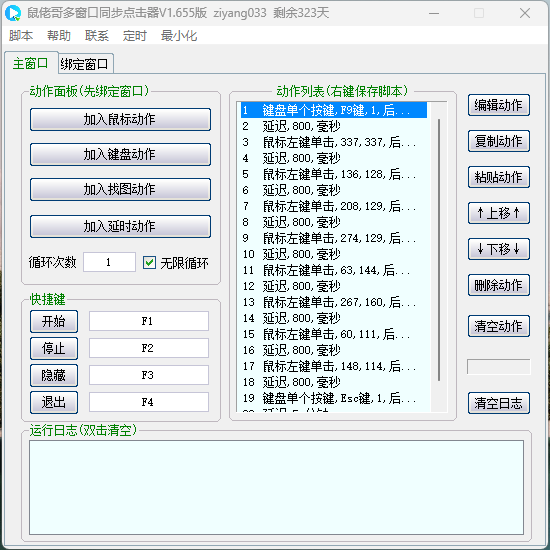Select row 18 延迟 800 毫秒
Viewport: 550px width, 550px height.
pyautogui.click(x=334, y=382)
